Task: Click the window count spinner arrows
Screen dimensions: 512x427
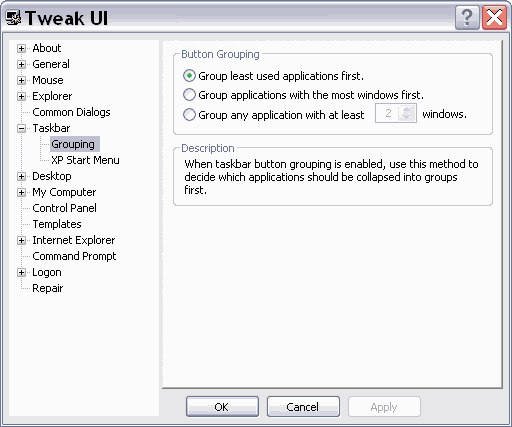Action: pos(407,113)
